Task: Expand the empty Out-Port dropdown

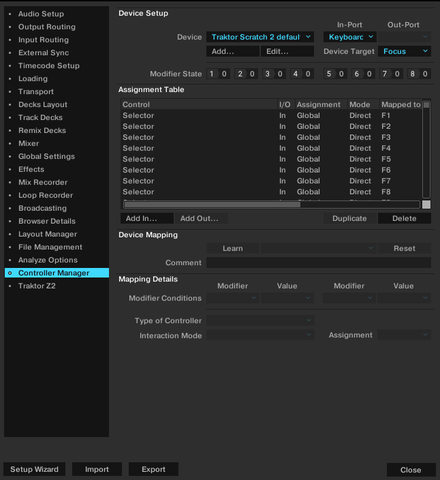Action: pos(404,37)
